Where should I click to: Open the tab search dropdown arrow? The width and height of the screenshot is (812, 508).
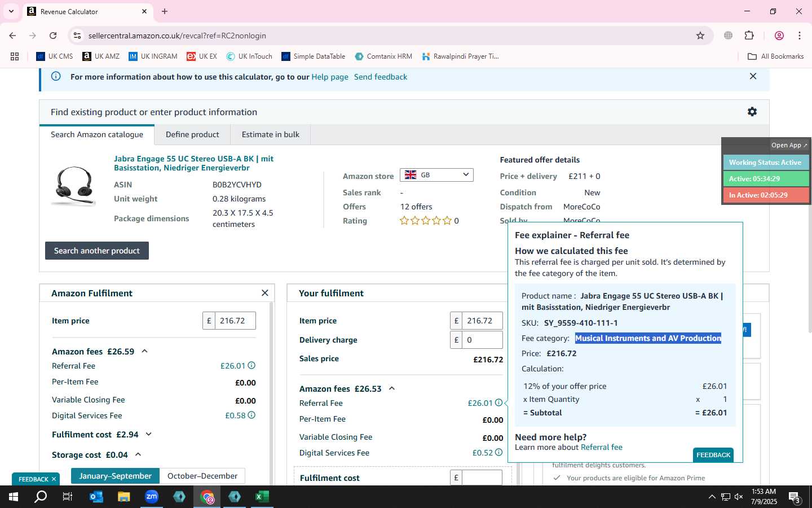(x=11, y=11)
